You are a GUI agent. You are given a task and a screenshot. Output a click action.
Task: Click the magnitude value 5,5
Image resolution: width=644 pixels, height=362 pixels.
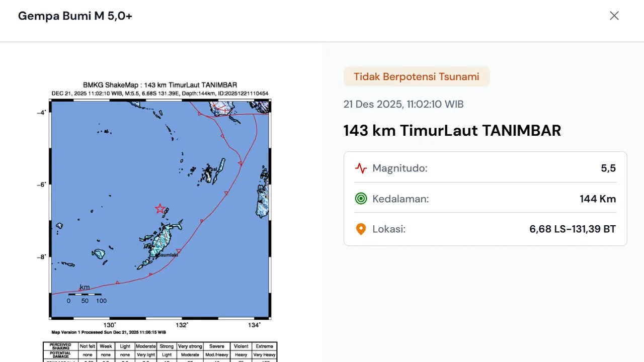tap(608, 168)
